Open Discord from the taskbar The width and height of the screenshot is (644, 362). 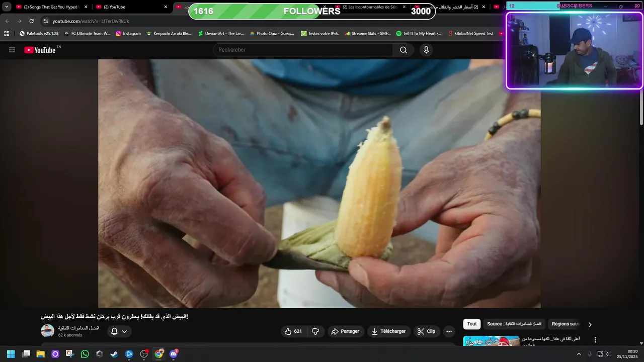click(x=174, y=354)
